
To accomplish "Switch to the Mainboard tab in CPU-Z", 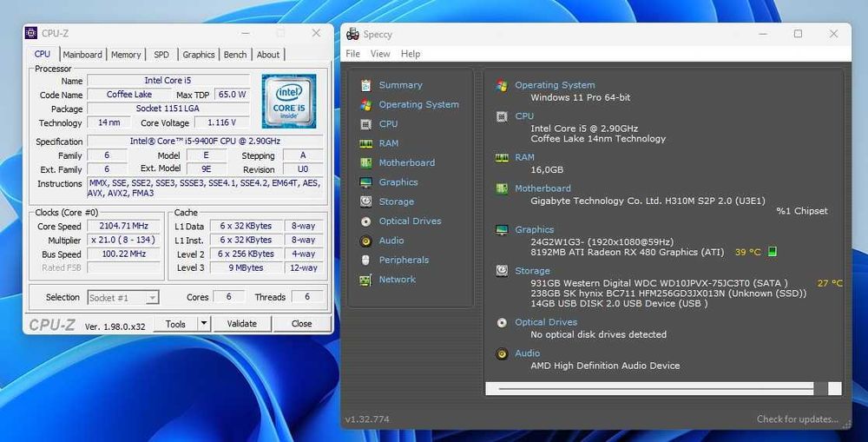I will coord(82,55).
